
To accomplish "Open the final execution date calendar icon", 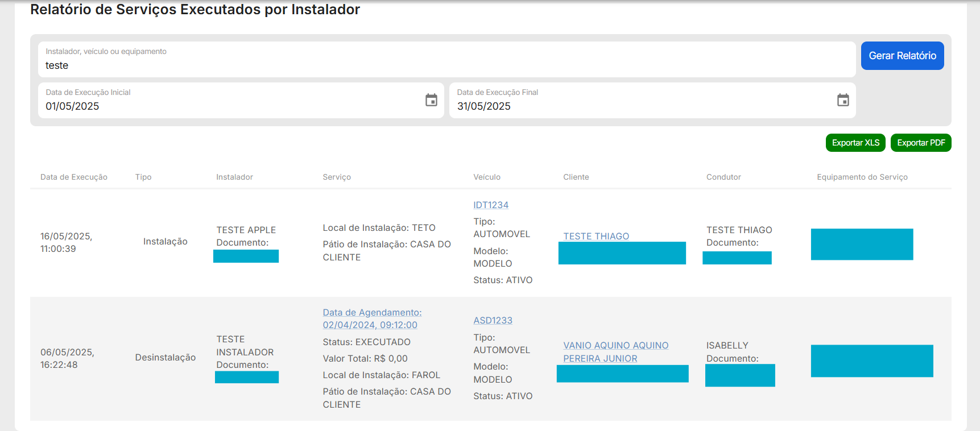I will point(843,100).
